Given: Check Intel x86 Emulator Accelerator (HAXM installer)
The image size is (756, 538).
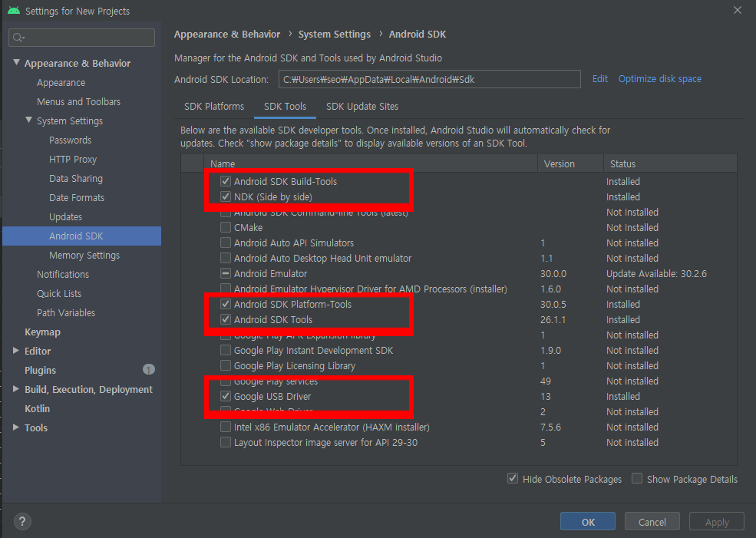Looking at the screenshot, I should click(225, 427).
